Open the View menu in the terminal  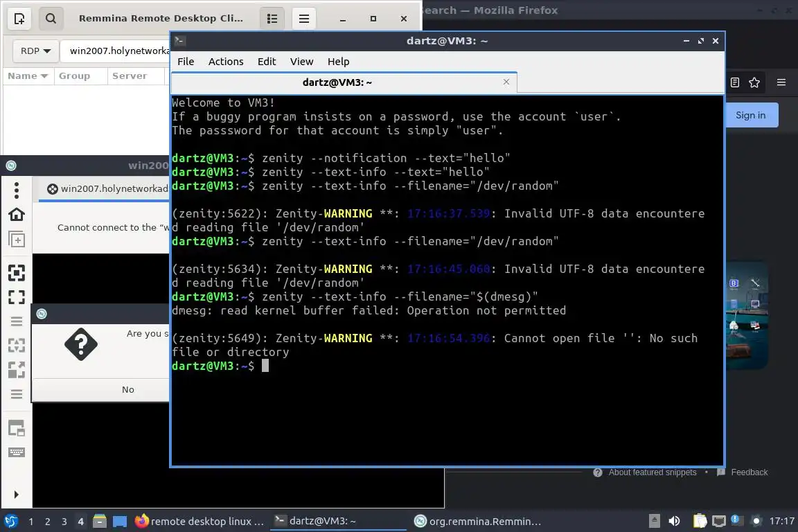point(302,62)
